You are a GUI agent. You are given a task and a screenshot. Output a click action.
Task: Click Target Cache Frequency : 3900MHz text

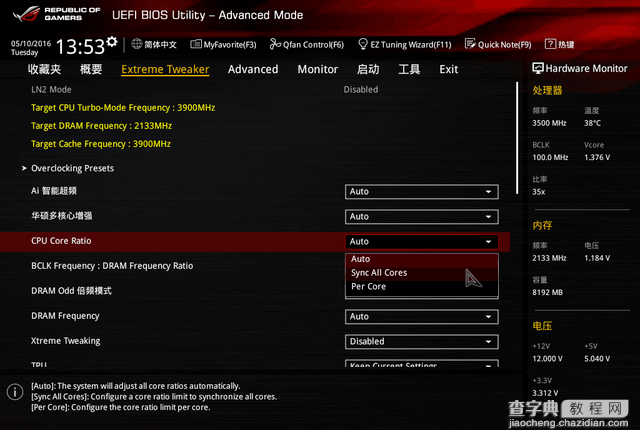101,144
